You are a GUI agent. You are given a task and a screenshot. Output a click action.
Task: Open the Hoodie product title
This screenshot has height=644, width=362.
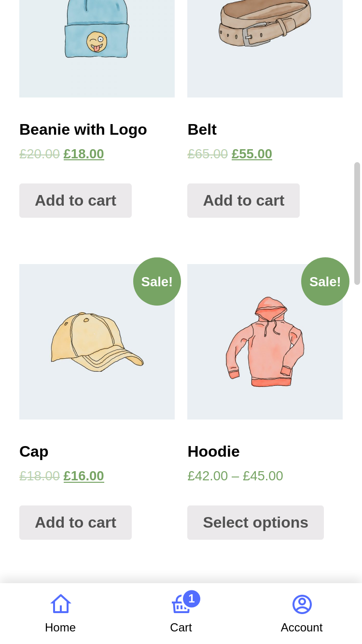213,451
